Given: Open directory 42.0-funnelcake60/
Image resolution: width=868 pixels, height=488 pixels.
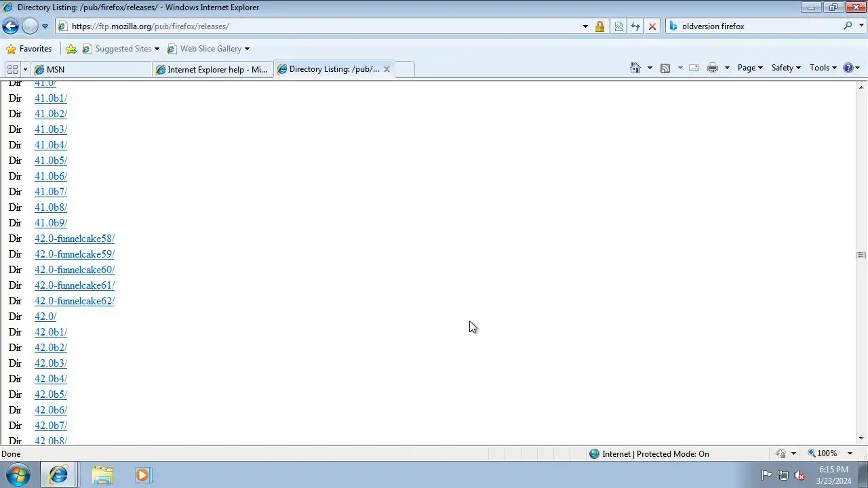Looking at the screenshot, I should coord(75,270).
